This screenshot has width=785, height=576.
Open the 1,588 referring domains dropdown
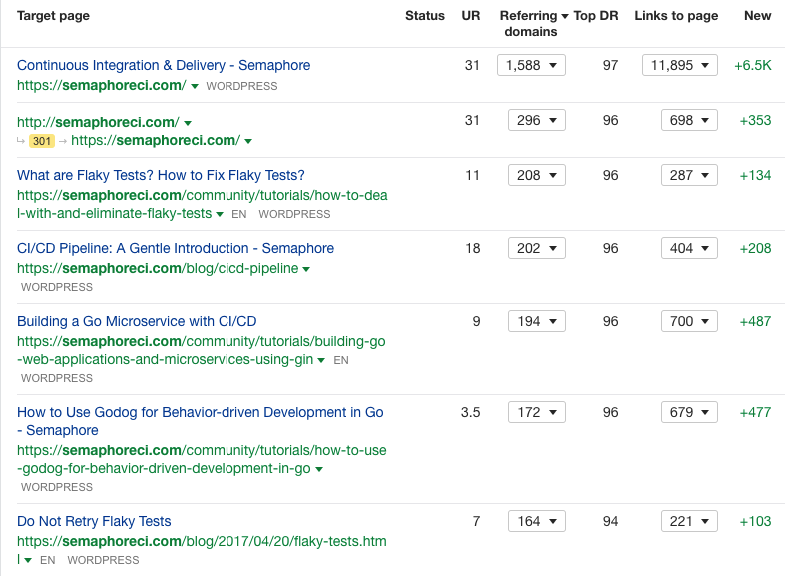pos(531,65)
